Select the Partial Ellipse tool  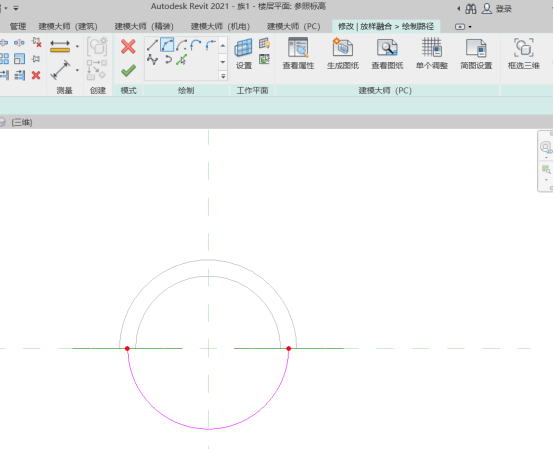pos(168,60)
